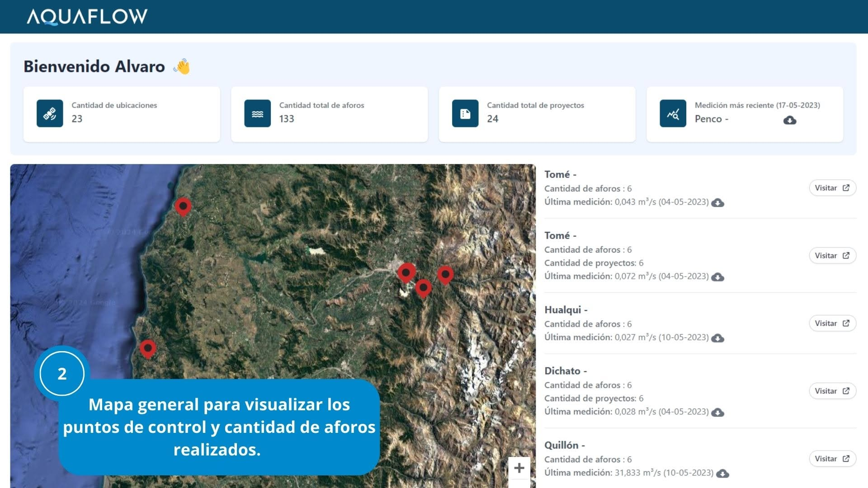The height and width of the screenshot is (488, 868).
Task: Visit the Dichato location
Action: [832, 391]
